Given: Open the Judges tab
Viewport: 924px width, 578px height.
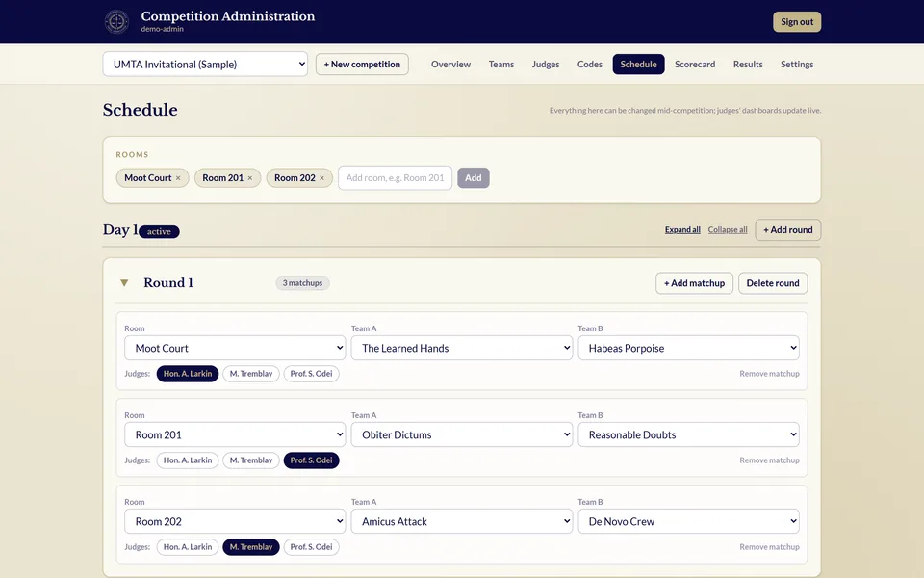Looking at the screenshot, I should pos(546,65).
